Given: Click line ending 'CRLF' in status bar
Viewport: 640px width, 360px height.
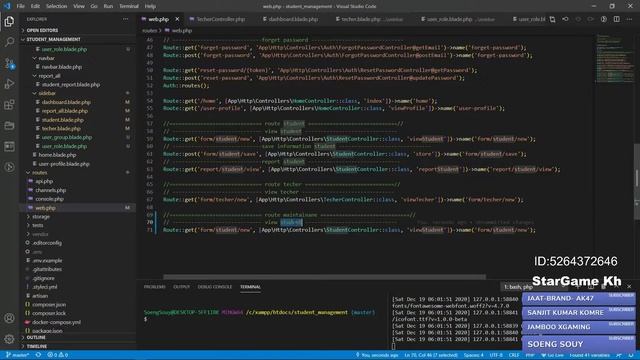Looking at the screenshot, I should [x=514, y=355].
